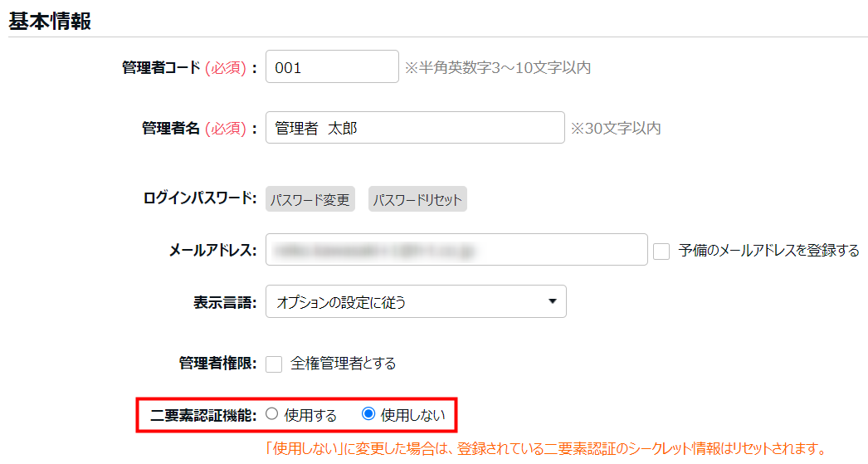The image size is (868, 464).
Task: Select the blurred メールアドレス input box
Action: [456, 250]
